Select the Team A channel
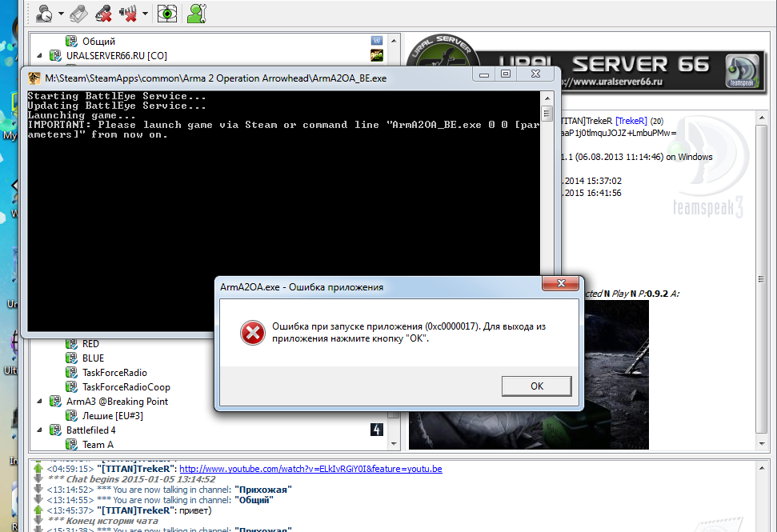The height and width of the screenshot is (532, 777). pos(98,444)
